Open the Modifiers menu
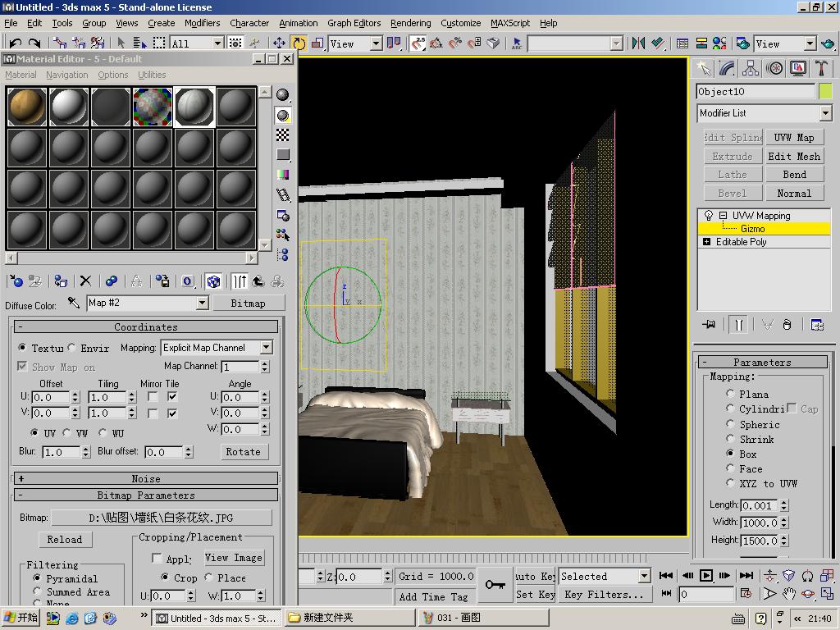 [x=202, y=23]
